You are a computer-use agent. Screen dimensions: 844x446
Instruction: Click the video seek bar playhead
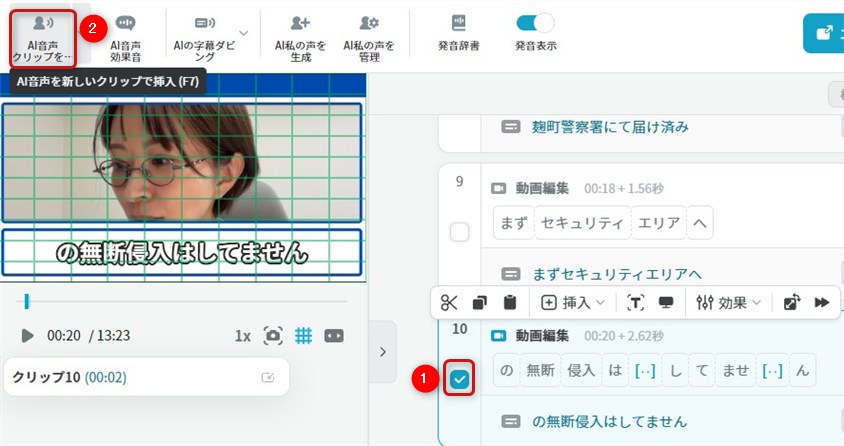[x=27, y=301]
